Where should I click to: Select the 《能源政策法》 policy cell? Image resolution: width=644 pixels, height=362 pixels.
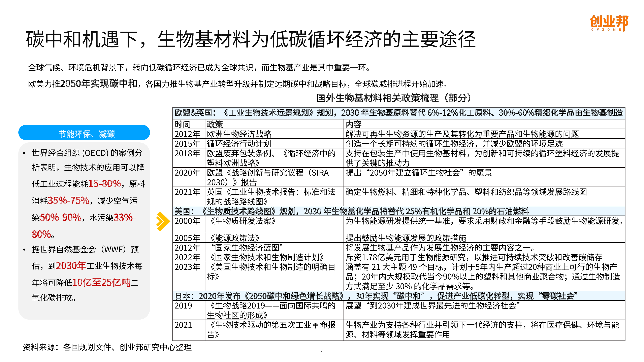click(x=274, y=238)
